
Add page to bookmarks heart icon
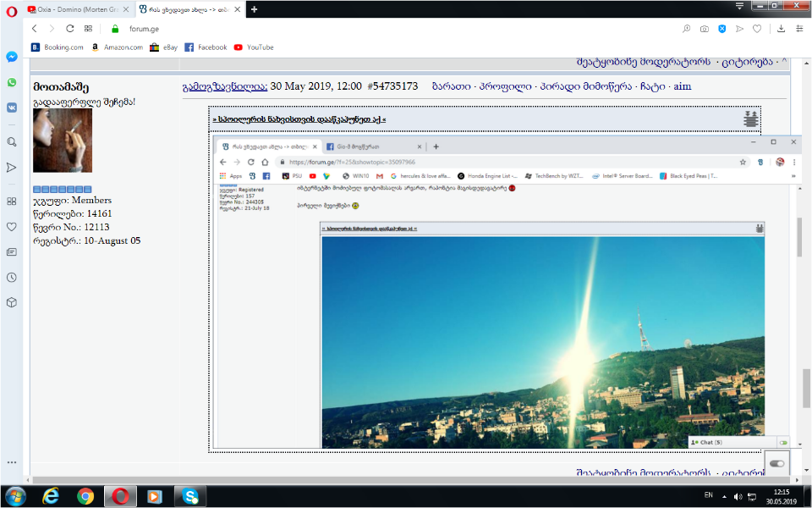[757, 29]
